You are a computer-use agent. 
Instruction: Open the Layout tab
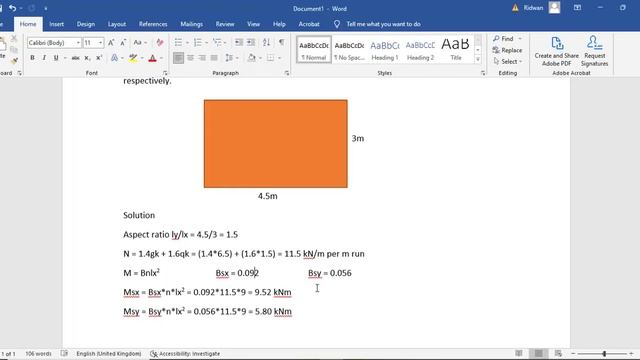pyautogui.click(x=117, y=24)
